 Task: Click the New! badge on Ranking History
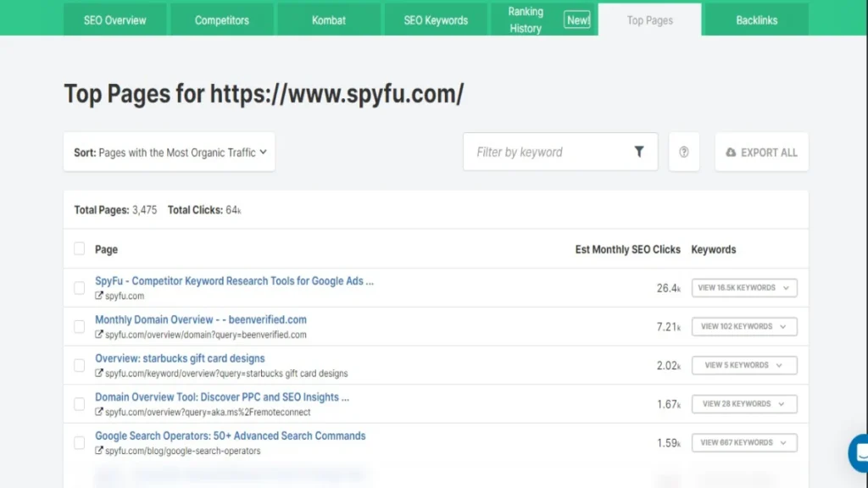tap(577, 20)
